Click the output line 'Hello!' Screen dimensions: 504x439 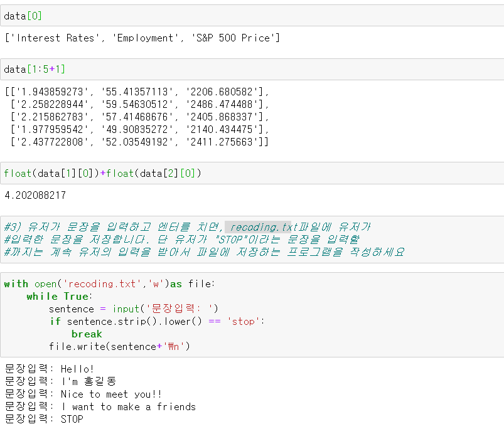(50, 369)
